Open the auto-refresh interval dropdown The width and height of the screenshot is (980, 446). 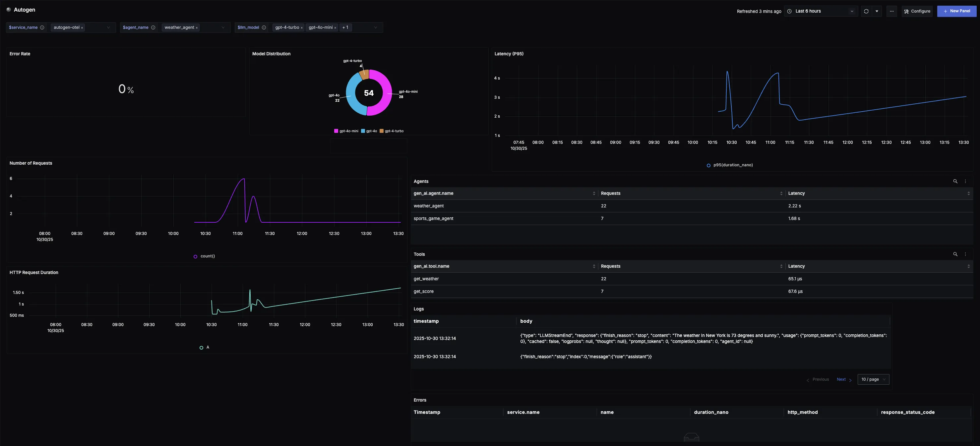click(877, 11)
